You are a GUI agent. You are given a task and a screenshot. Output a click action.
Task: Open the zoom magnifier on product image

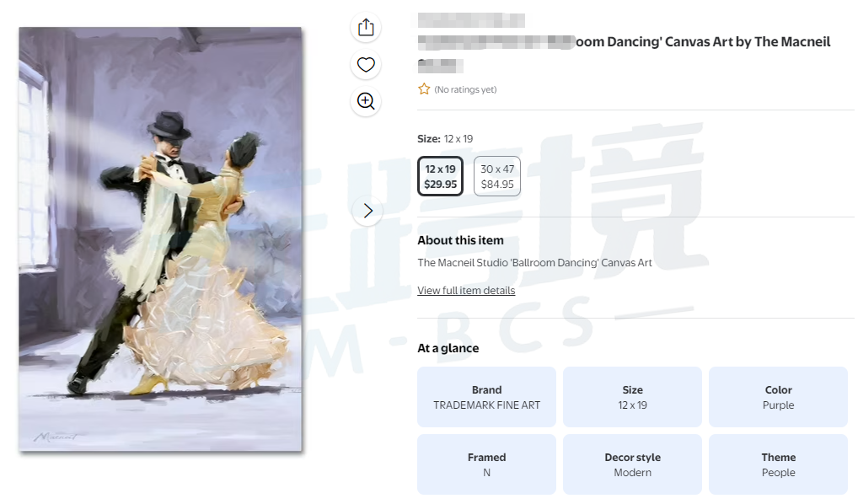pyautogui.click(x=366, y=101)
